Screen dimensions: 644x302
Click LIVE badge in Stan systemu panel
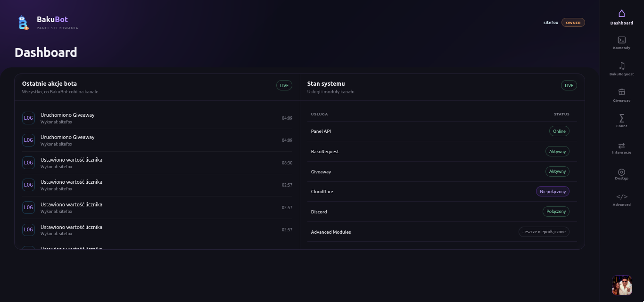point(569,85)
